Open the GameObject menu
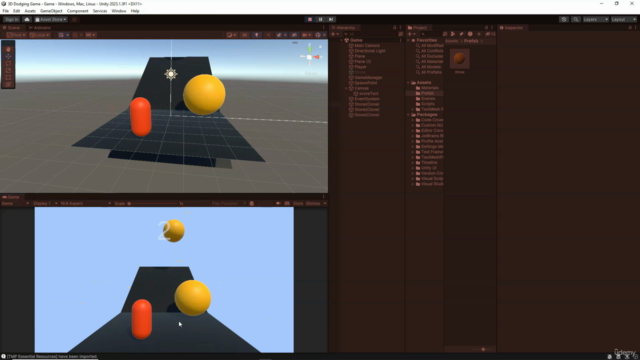The height and width of the screenshot is (360, 640). 51,11
